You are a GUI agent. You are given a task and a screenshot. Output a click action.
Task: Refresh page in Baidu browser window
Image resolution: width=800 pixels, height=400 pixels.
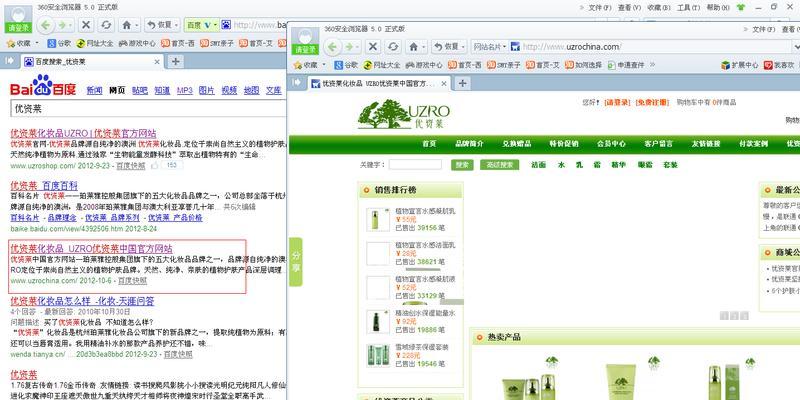pos(106,25)
